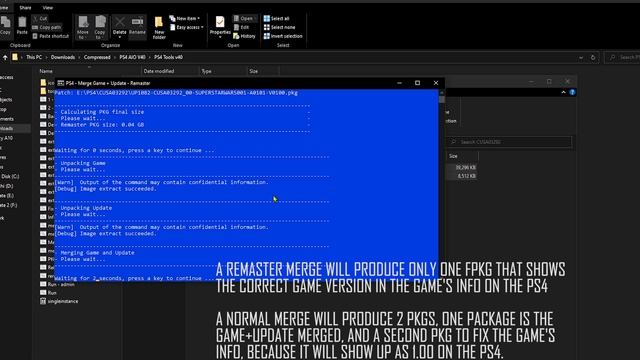Close the PS4 Merge console window
The height and width of the screenshot is (360, 640).
[436, 83]
